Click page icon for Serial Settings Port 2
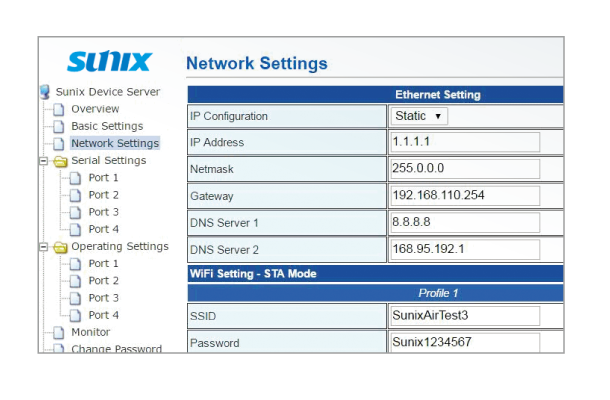 (x=75, y=195)
